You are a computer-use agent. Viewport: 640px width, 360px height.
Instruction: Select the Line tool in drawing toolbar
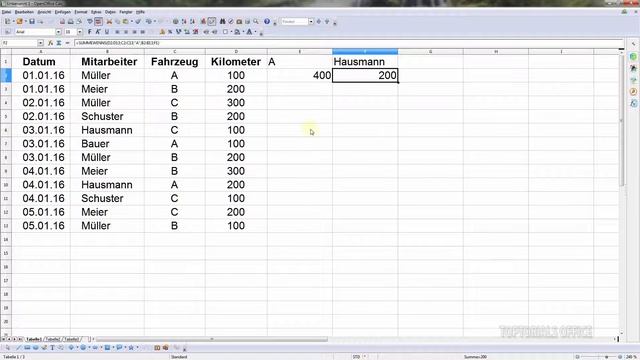pos(18,348)
